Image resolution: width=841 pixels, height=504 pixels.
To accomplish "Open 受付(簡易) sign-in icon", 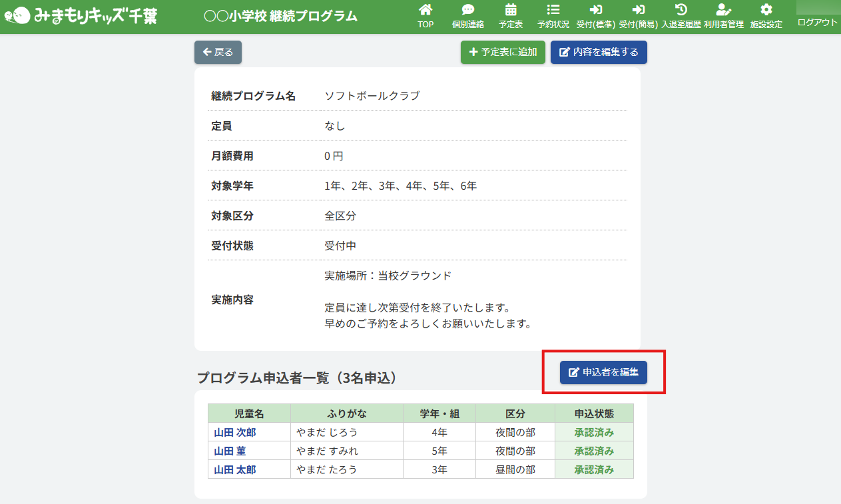I will [638, 10].
